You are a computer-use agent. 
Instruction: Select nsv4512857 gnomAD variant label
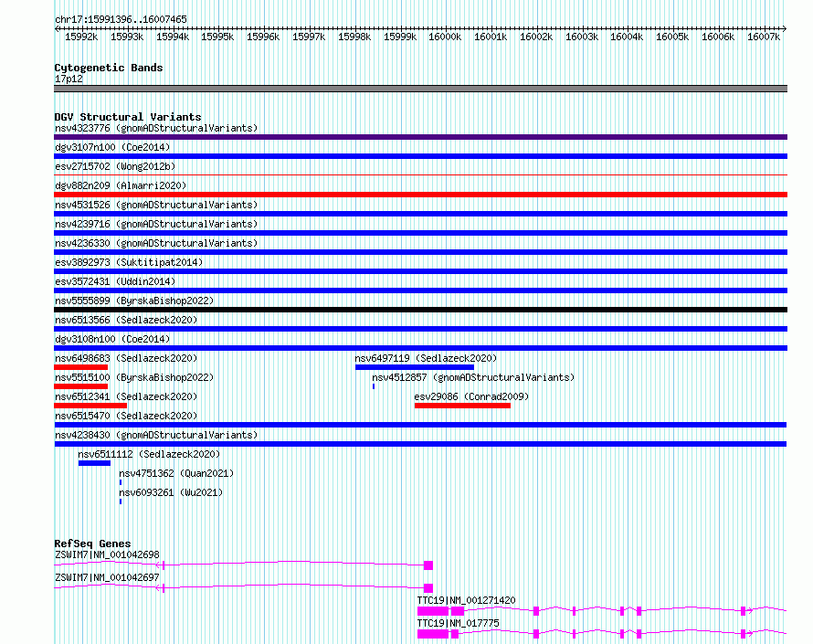[473, 377]
